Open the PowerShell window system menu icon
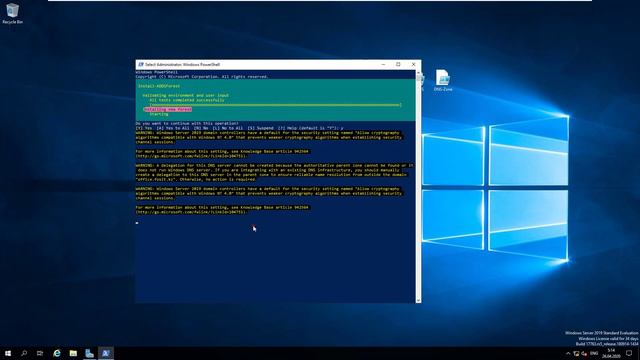Screen dimensions: 640x360 140,64
